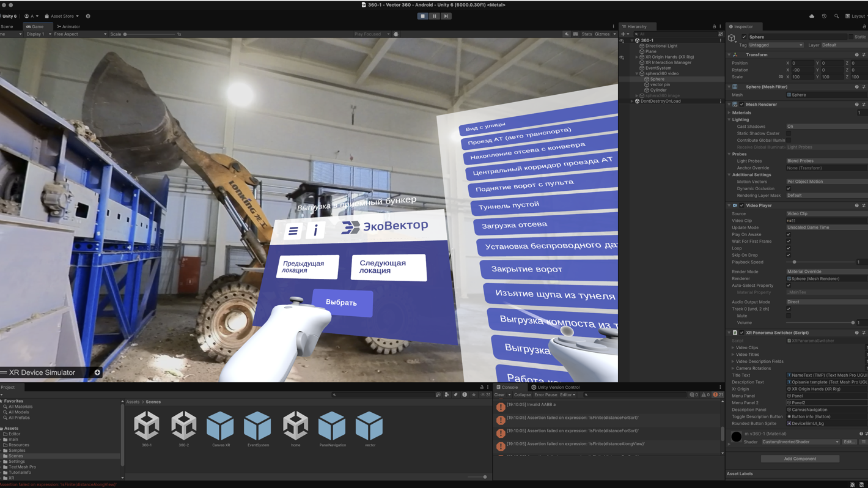The image size is (868, 488).
Task: Pause the running game with the Pause button
Action: click(x=434, y=16)
